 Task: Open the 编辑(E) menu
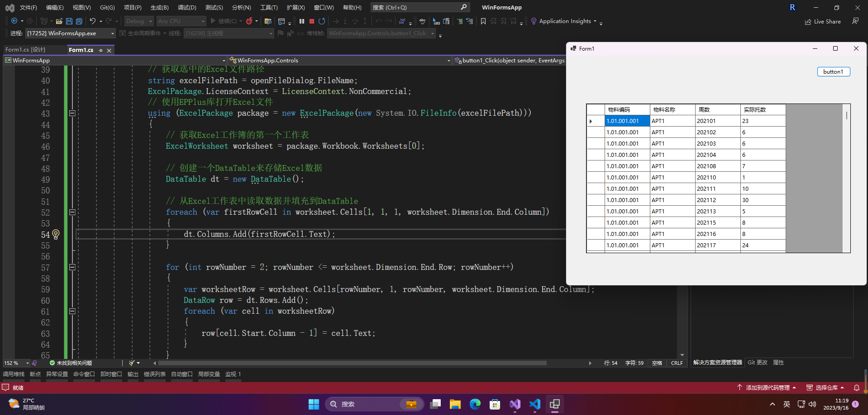point(55,8)
